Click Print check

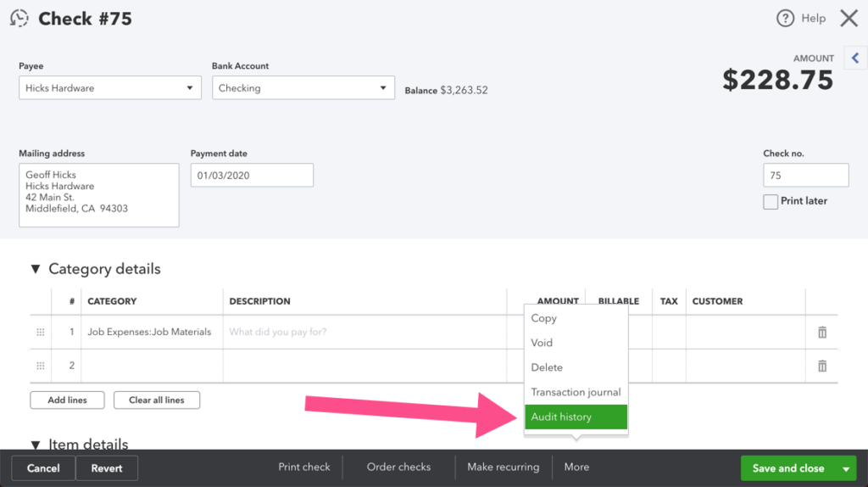[304, 467]
